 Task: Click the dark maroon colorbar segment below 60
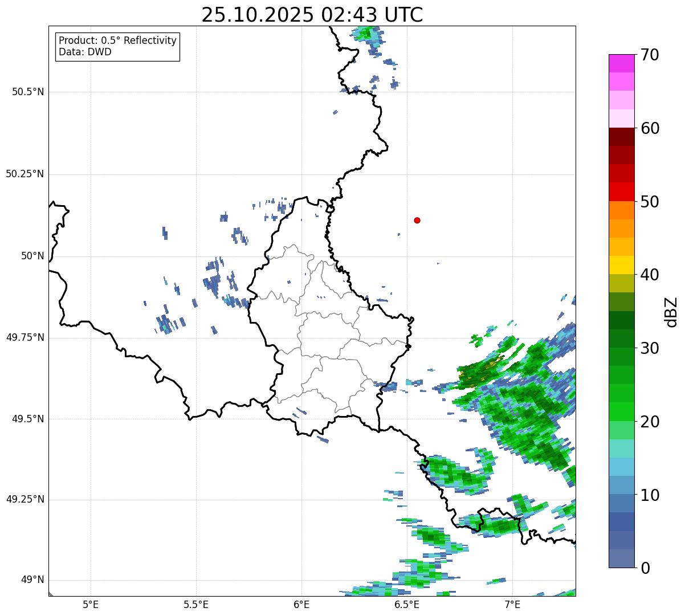pyautogui.click(x=621, y=137)
